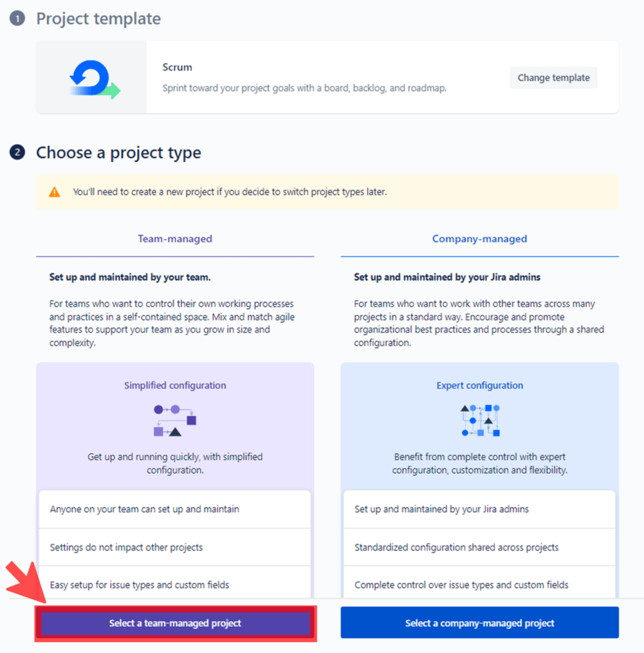Click the step 2 number badge
This screenshot has height=653, width=644.
pos(18,152)
